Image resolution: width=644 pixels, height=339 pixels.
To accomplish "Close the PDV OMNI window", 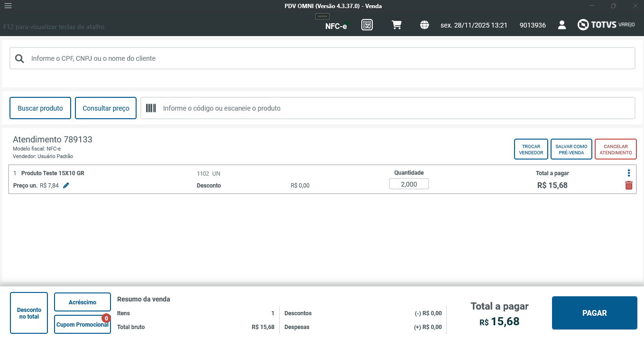I will click(x=635, y=6).
